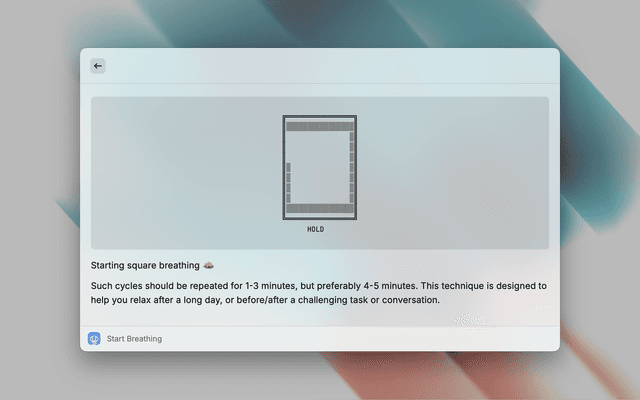Click the right side bar of the square

point(351,167)
